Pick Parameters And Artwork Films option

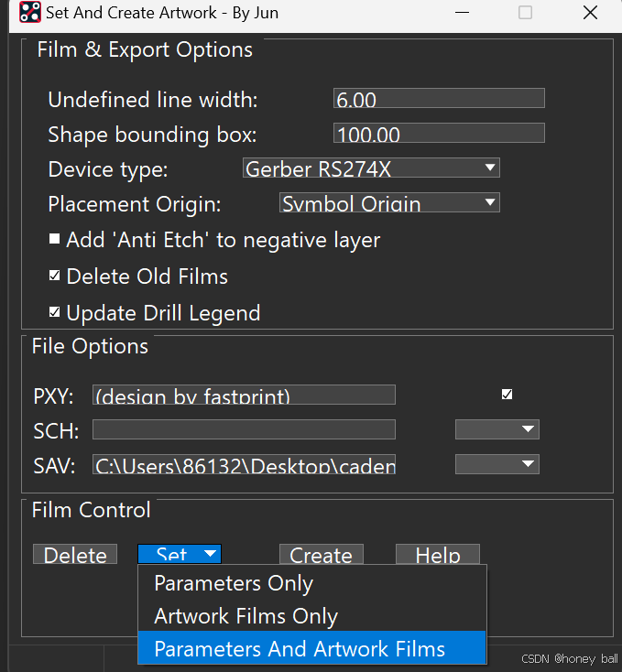pos(300,649)
